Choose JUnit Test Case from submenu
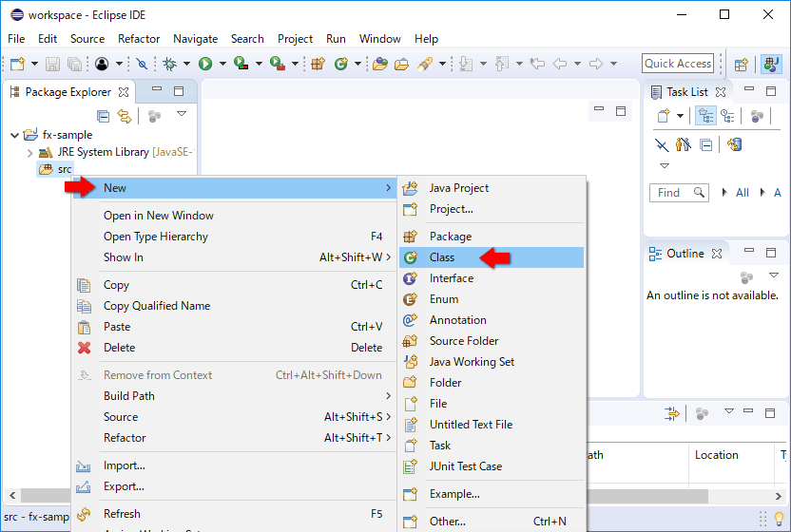Viewport: 791px width, 532px height. (492, 466)
